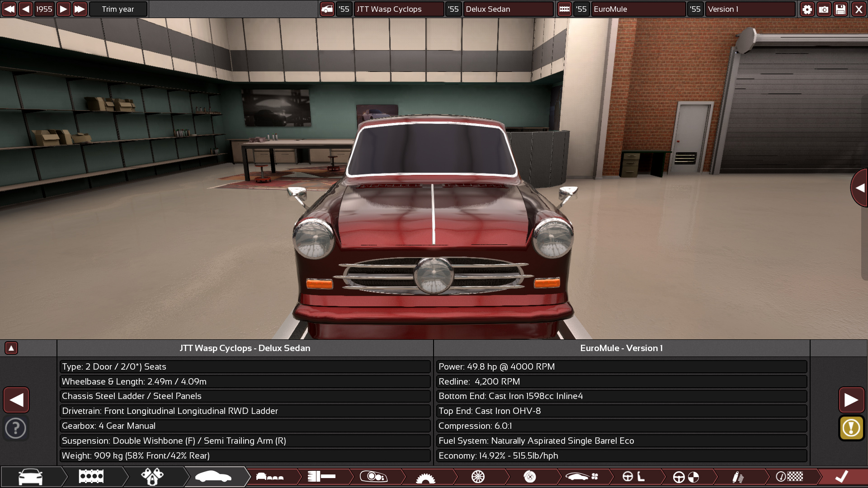The image size is (868, 488).
Task: Open the question mark help button
Action: (16, 428)
